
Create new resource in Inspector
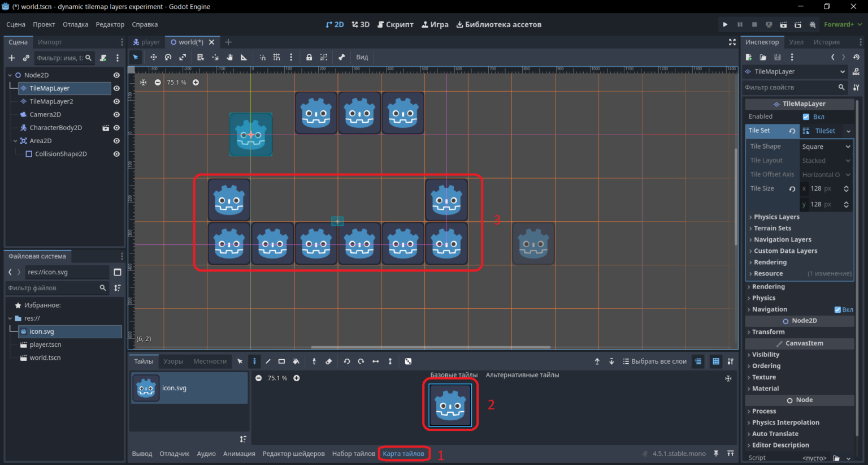pyautogui.click(x=749, y=57)
